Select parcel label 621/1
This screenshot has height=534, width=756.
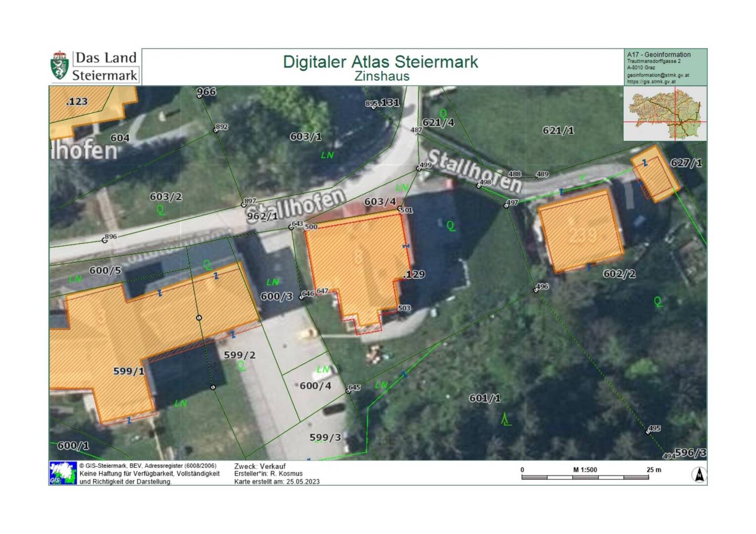tap(558, 130)
